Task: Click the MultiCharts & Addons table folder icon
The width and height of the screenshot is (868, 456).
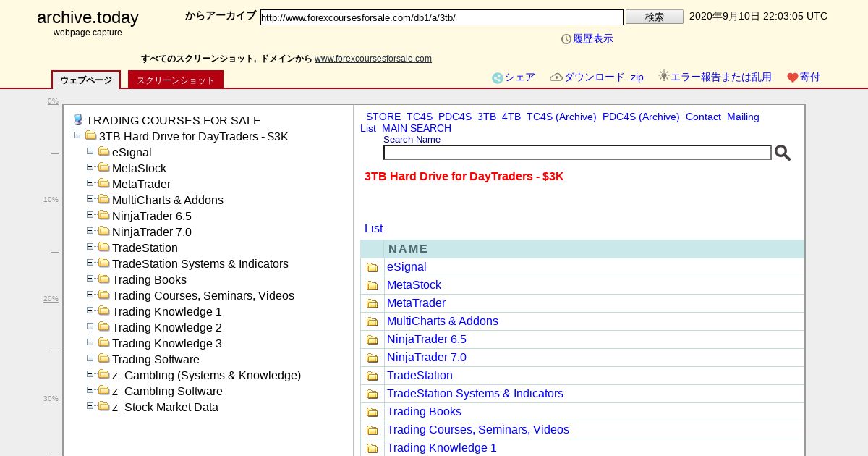Action: pos(373,321)
